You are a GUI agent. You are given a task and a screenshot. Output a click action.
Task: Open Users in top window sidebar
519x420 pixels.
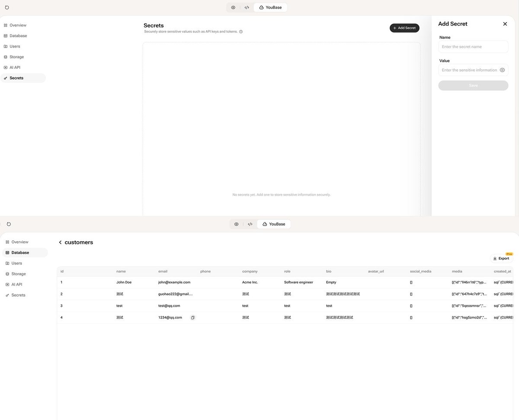[x=23, y=46]
